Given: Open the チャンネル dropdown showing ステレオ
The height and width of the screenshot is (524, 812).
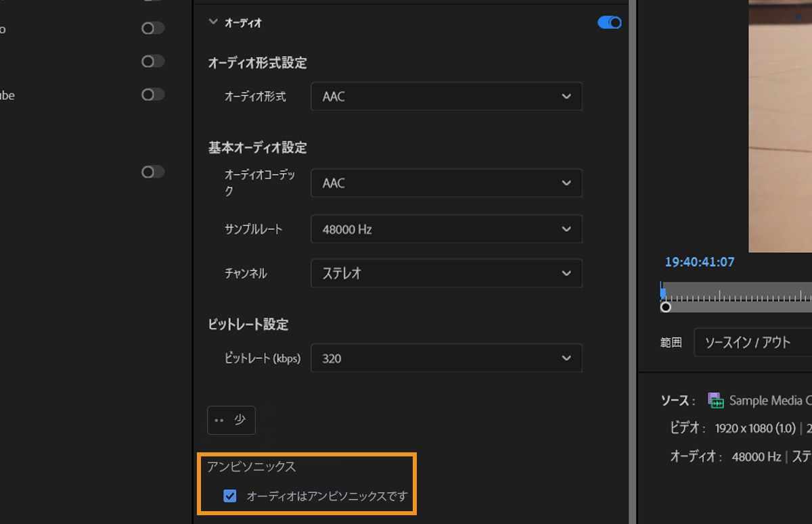Looking at the screenshot, I should point(446,273).
